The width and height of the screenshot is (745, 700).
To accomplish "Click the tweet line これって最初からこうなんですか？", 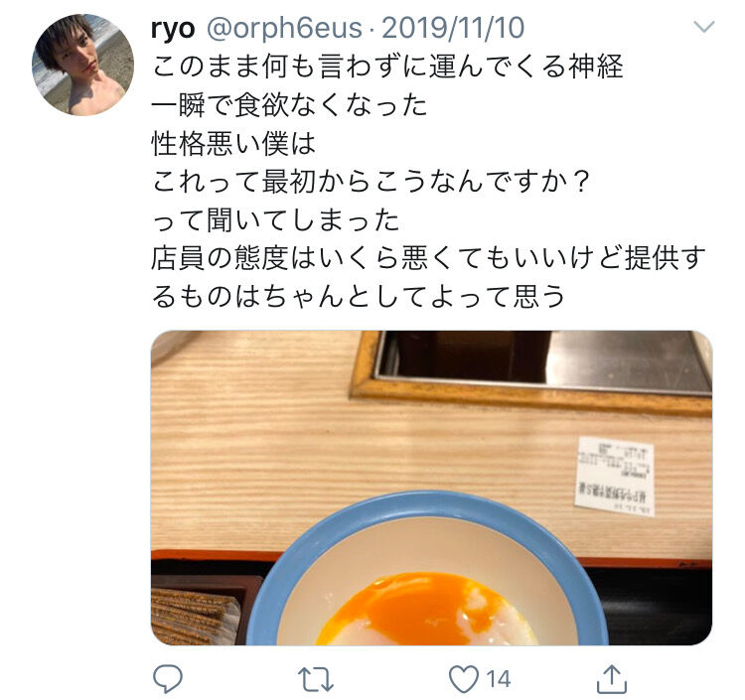I will (371, 181).
